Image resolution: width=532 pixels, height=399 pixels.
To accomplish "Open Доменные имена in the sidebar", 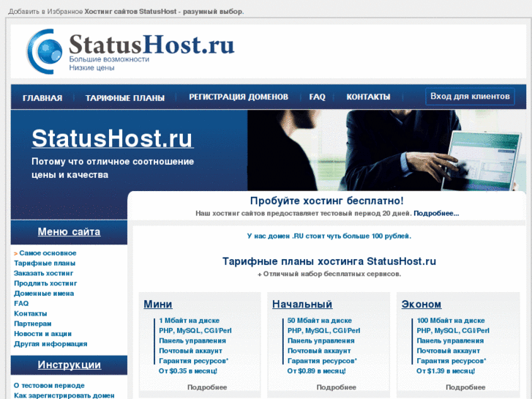I will pyautogui.click(x=44, y=294).
